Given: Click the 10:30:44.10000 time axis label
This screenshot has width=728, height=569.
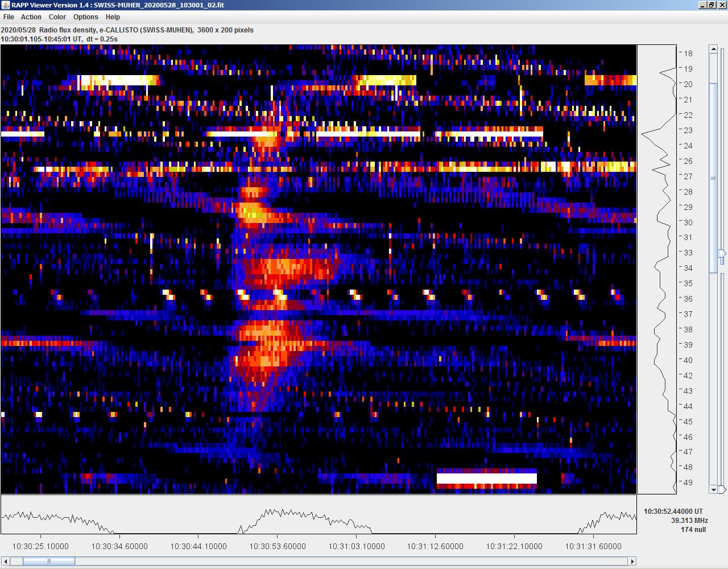Looking at the screenshot, I should point(198,546).
